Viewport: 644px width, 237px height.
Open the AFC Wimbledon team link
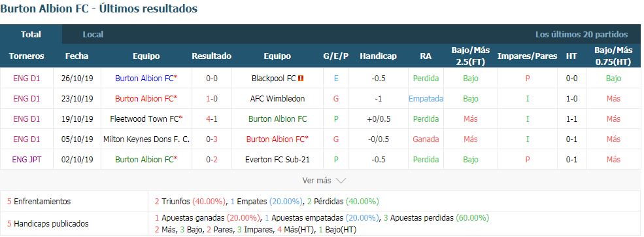tap(278, 99)
